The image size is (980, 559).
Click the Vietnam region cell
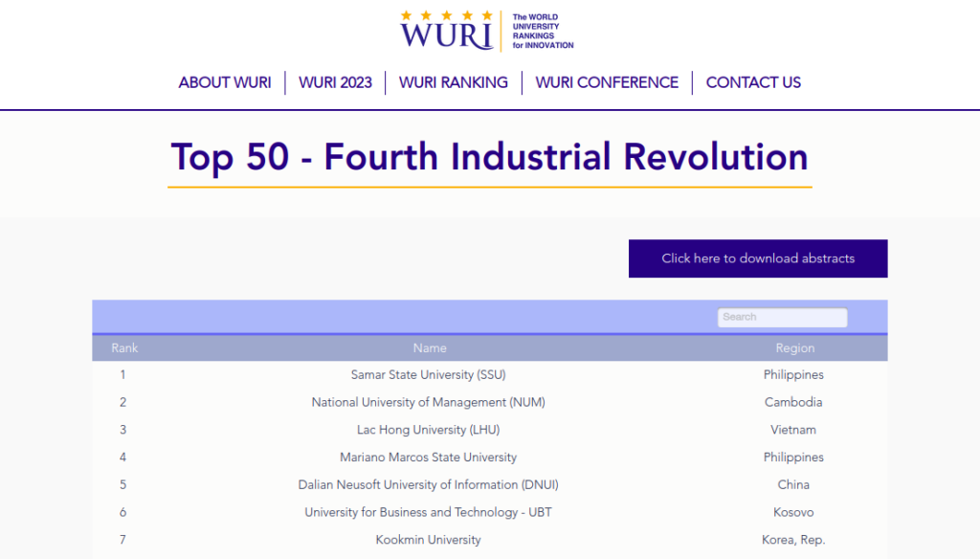[793, 430]
